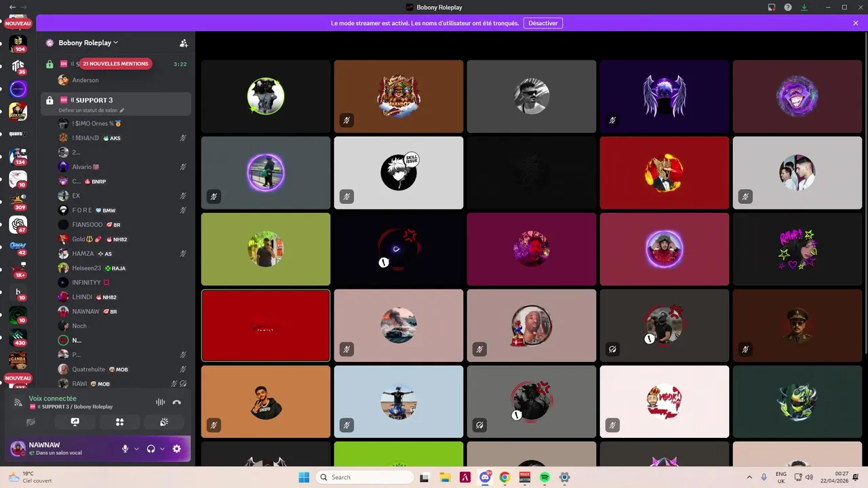Open the server icon with the 42 badge
Screen dimensions: 868x488
[x=18, y=247]
